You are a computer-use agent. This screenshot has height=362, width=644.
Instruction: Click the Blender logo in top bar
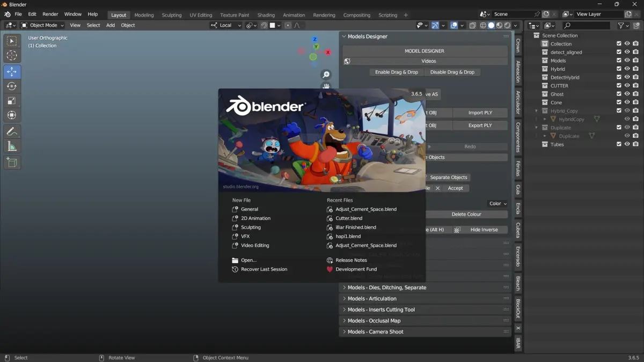tap(8, 14)
